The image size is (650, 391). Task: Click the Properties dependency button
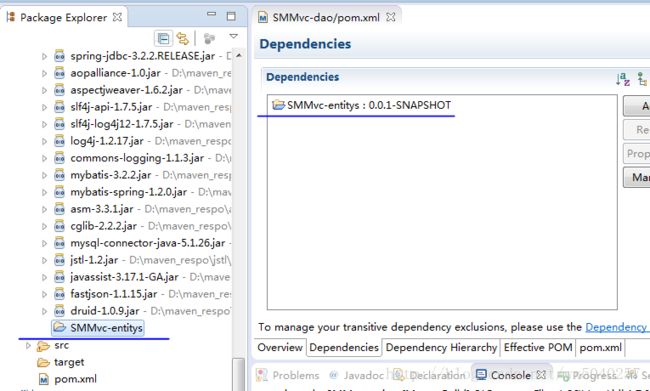(637, 154)
